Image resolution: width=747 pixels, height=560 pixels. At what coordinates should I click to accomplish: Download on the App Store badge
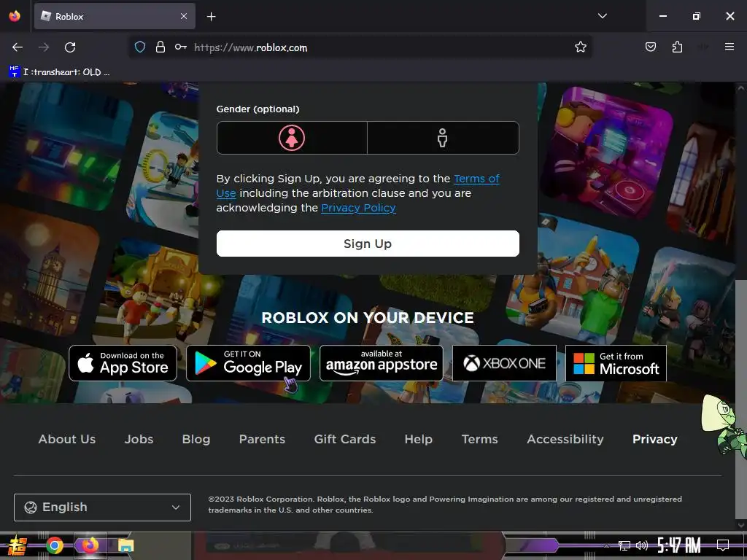(123, 363)
